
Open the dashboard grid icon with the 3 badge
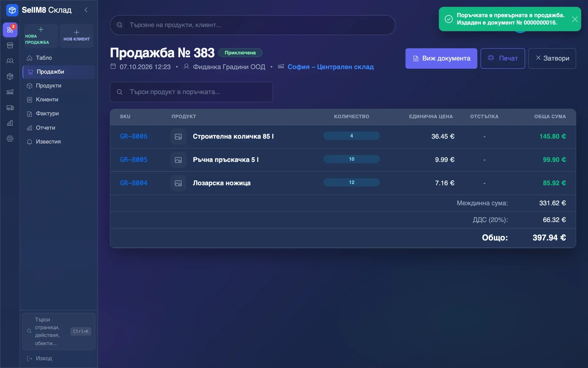(10, 30)
